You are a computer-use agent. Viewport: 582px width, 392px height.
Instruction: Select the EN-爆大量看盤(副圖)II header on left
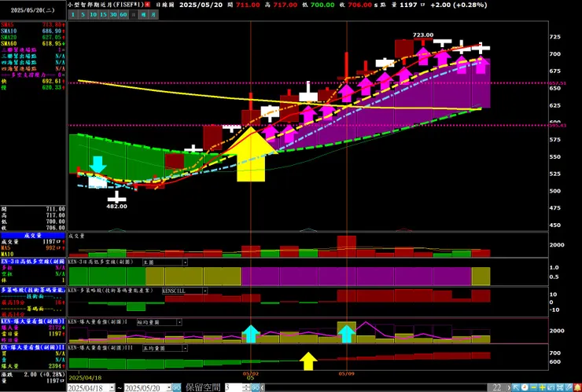(x=33, y=347)
